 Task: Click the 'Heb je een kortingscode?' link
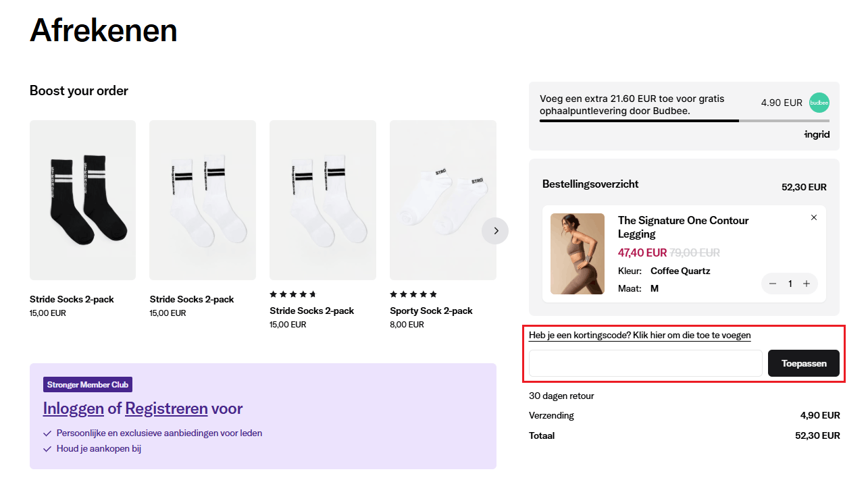[640, 335]
